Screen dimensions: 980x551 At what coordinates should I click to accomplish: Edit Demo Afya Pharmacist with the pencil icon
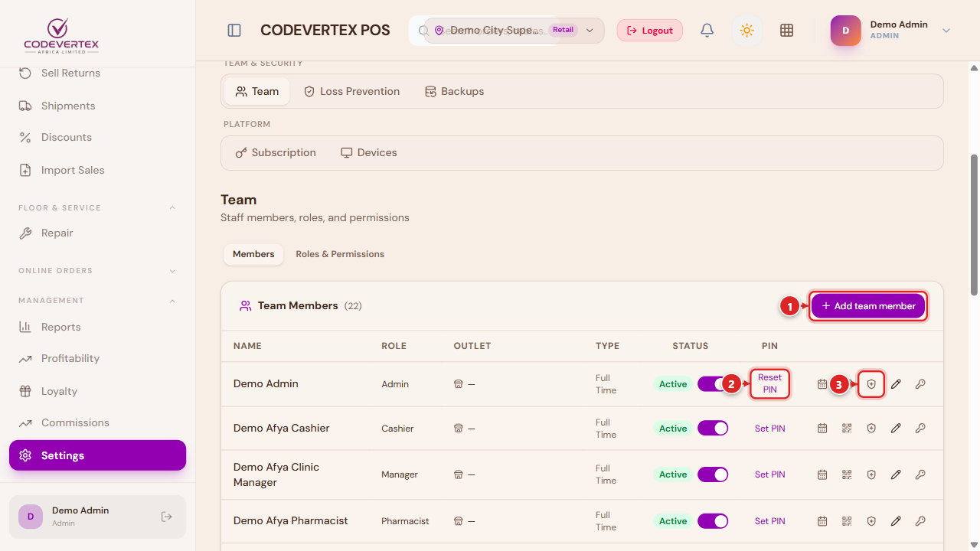click(x=896, y=521)
